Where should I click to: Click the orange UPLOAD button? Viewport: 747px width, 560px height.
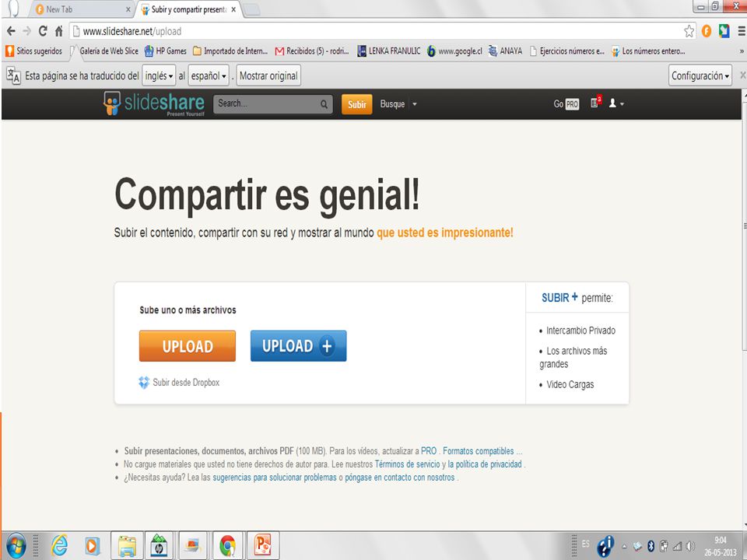(188, 346)
